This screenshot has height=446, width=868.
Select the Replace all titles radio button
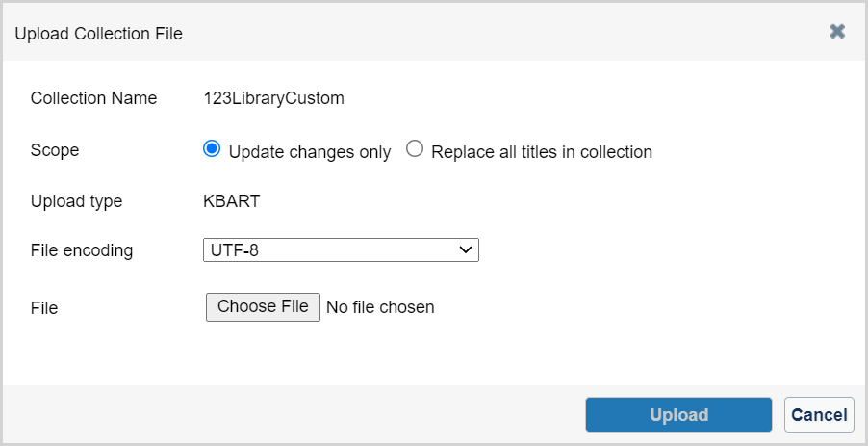(x=415, y=149)
